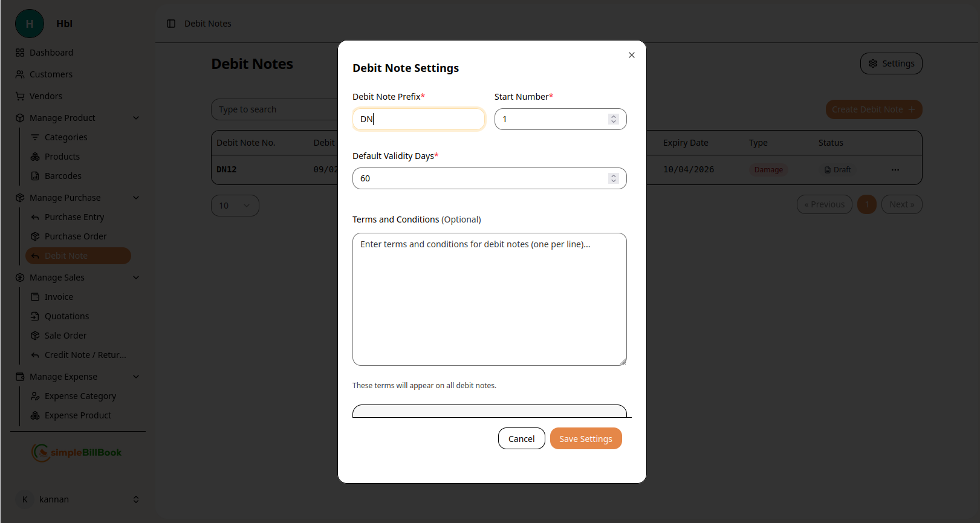This screenshot has width=980, height=523.
Task: Click the Dashboard icon in sidebar
Action: (20, 53)
